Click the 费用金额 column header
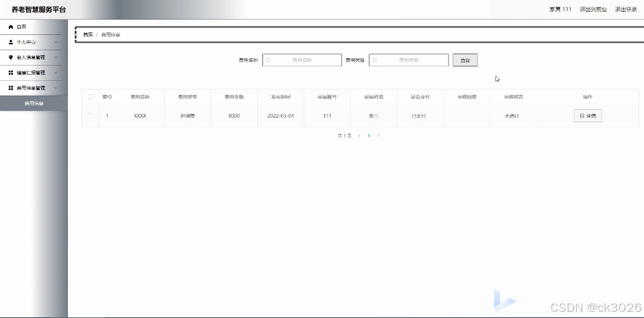This screenshot has height=318, width=644. (234, 97)
